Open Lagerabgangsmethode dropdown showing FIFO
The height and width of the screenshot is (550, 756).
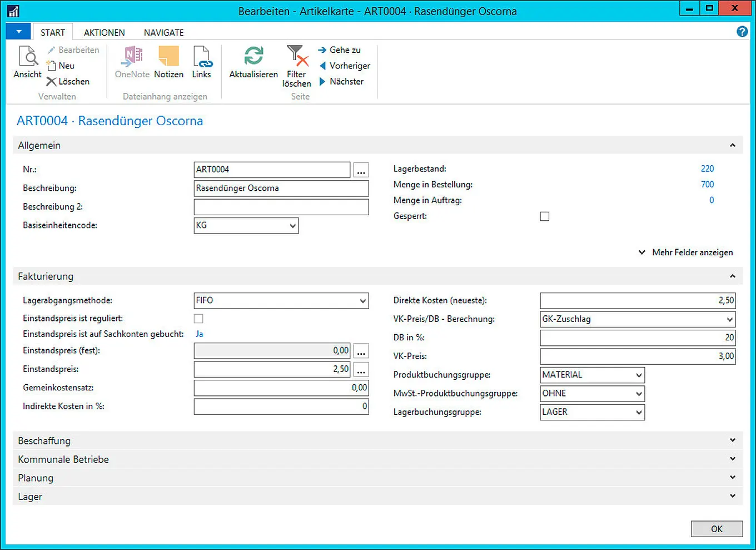[x=362, y=301]
